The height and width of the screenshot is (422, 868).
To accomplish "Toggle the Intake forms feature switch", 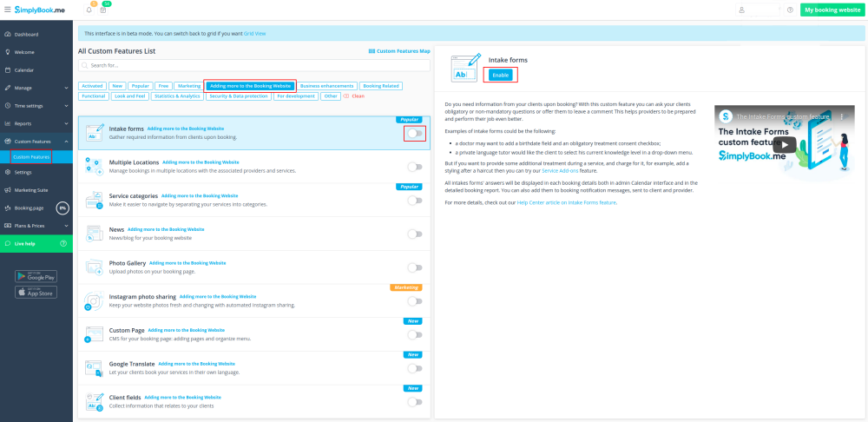I will point(415,133).
